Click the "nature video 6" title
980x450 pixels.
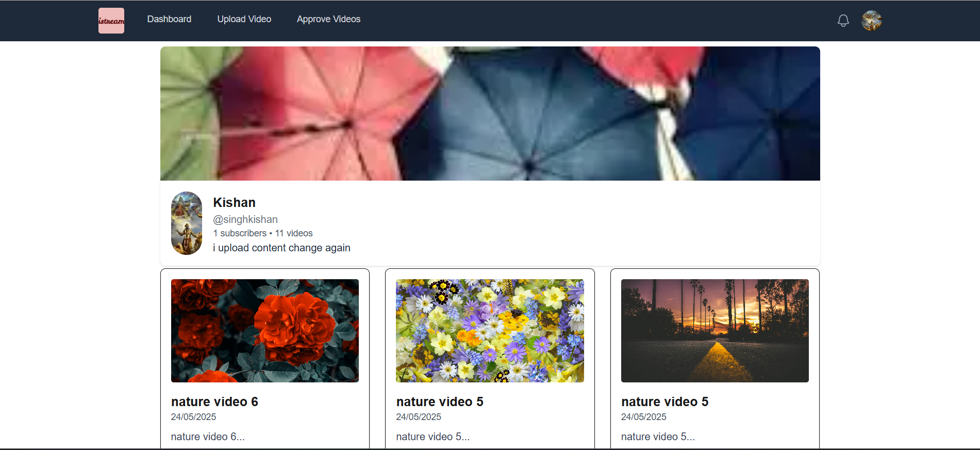[x=214, y=401]
